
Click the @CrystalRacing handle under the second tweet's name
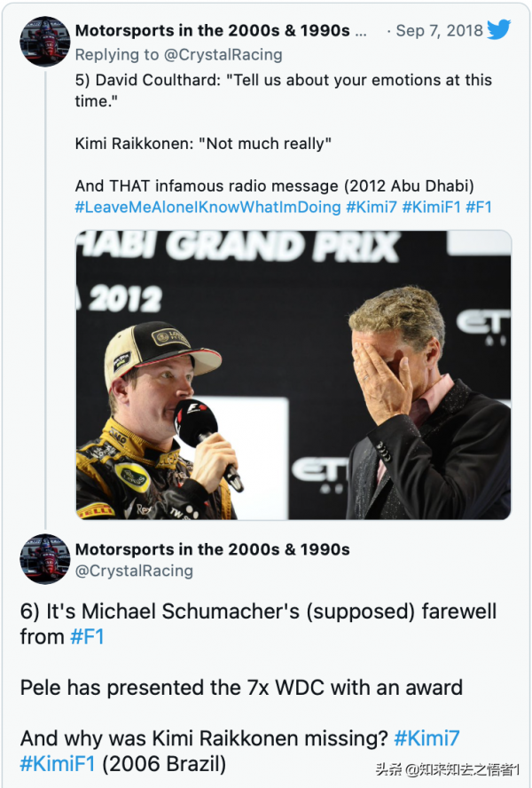(134, 571)
